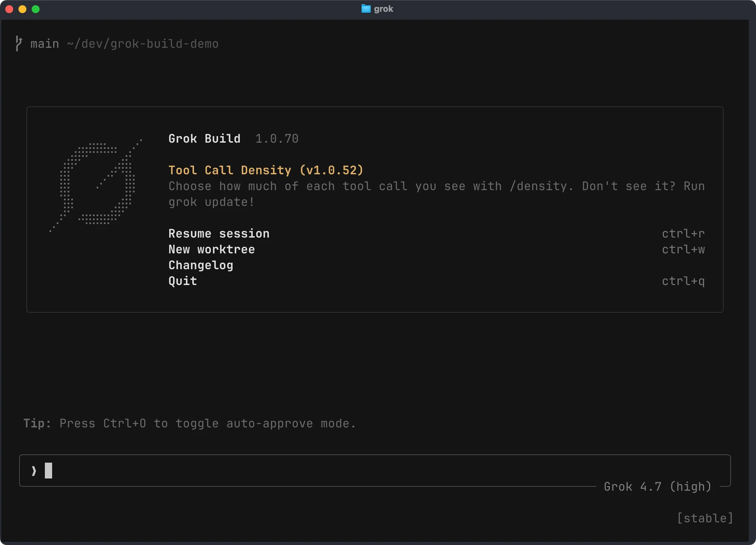Click the grok window title
This screenshot has height=545, width=756.
(x=384, y=9)
